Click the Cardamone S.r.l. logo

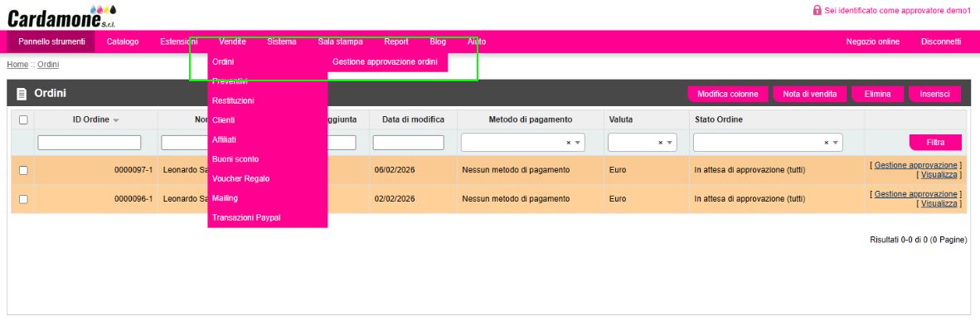pos(62,17)
